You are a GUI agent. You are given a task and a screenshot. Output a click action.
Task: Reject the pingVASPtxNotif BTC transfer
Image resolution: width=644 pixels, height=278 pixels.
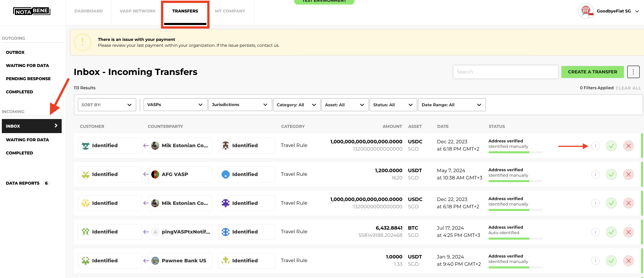click(629, 232)
